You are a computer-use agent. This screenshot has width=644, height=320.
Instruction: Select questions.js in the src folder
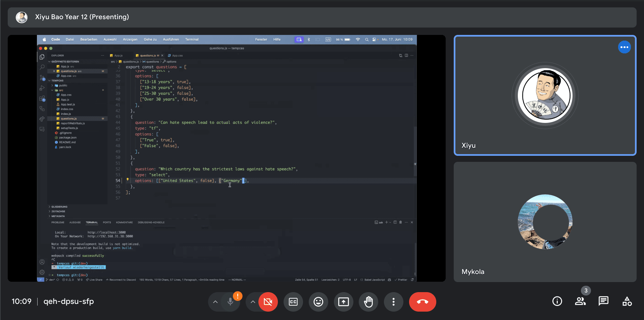68,119
